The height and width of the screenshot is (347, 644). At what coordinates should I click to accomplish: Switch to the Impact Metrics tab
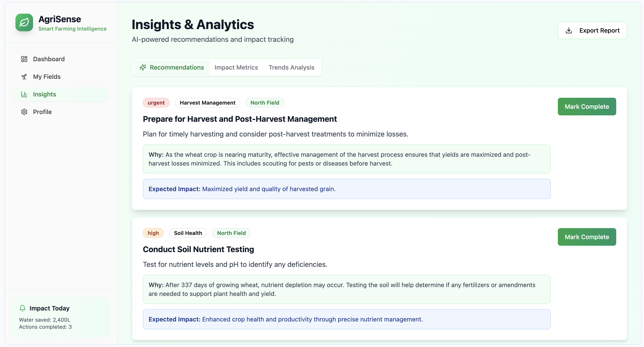coord(236,67)
